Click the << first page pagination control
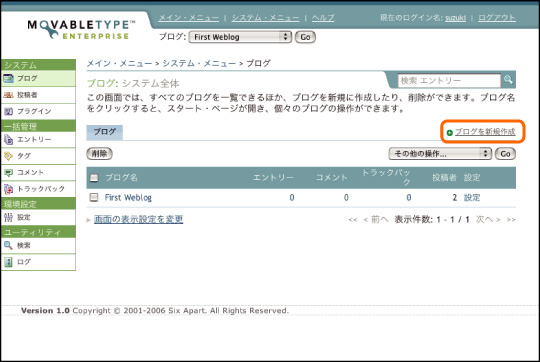Viewport: 540px width, 362px height. [x=353, y=220]
